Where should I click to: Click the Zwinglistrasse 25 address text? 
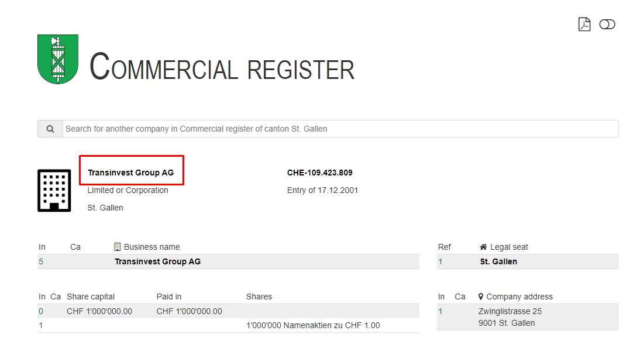pyautogui.click(x=509, y=311)
